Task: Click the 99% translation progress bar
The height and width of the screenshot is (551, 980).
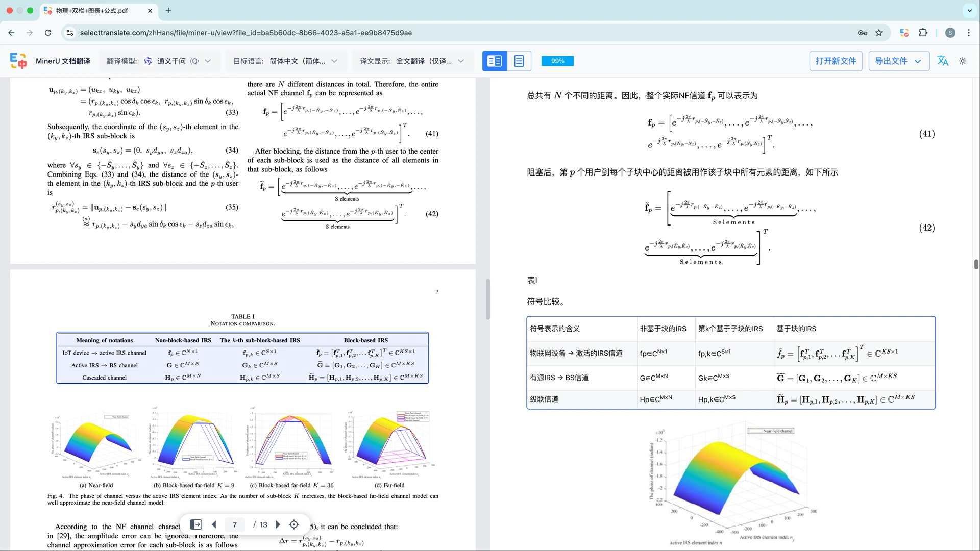Action: (557, 61)
